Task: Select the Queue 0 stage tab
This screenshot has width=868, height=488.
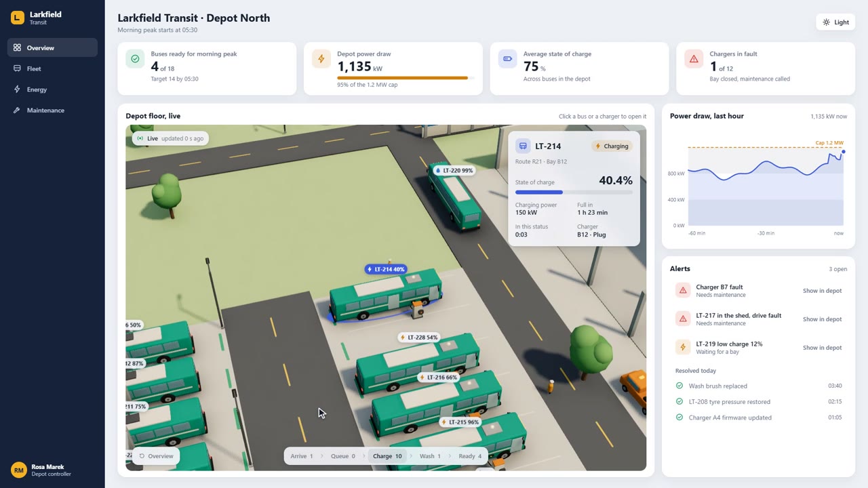Action: coord(342,456)
